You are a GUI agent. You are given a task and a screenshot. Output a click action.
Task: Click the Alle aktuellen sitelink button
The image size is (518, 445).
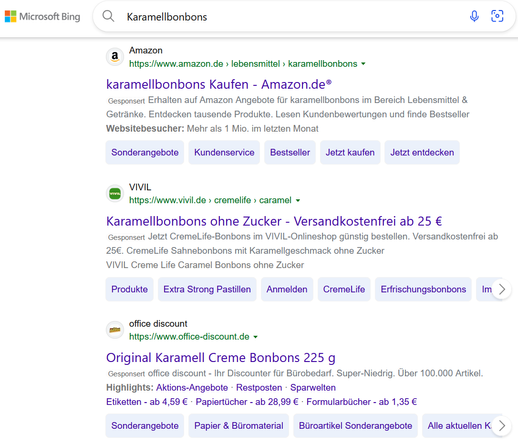click(x=458, y=426)
